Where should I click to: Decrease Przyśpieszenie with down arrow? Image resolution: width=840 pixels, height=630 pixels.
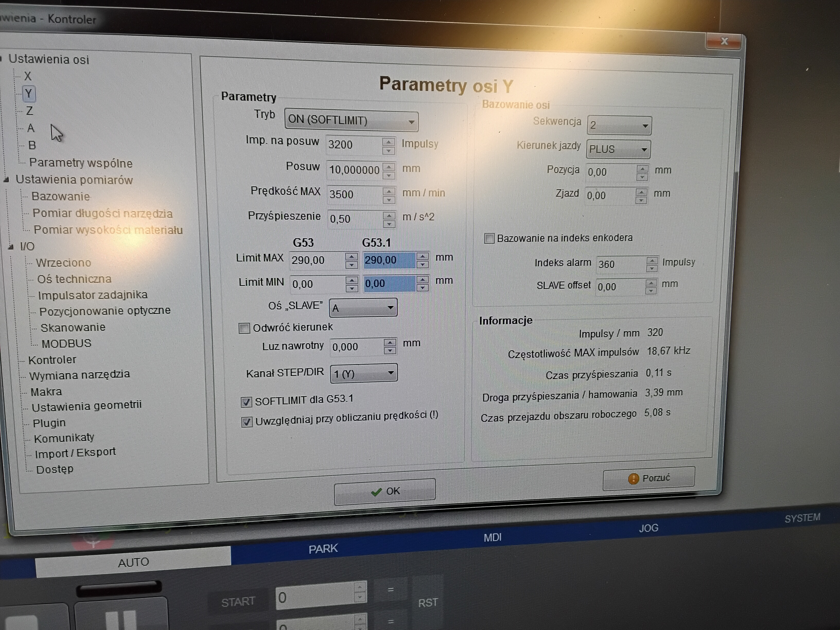point(389,224)
